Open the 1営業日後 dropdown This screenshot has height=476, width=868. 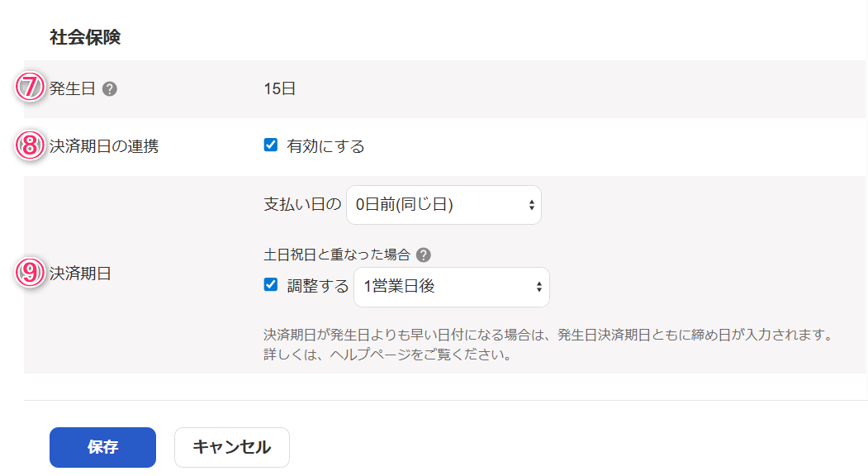click(452, 287)
